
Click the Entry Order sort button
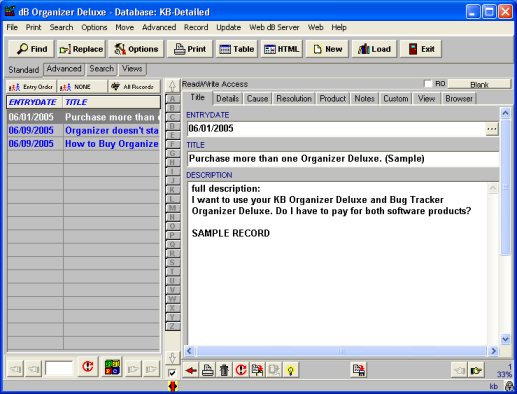pyautogui.click(x=31, y=87)
